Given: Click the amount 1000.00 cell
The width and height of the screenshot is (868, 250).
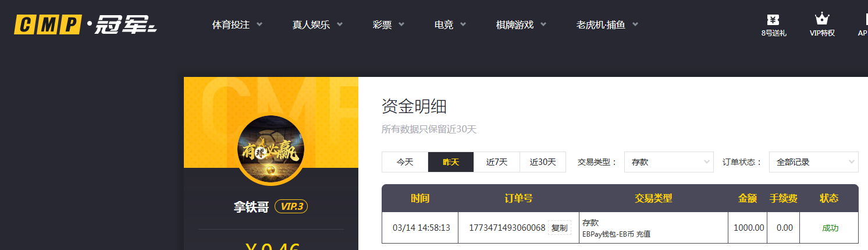Looking at the screenshot, I should (x=749, y=228).
